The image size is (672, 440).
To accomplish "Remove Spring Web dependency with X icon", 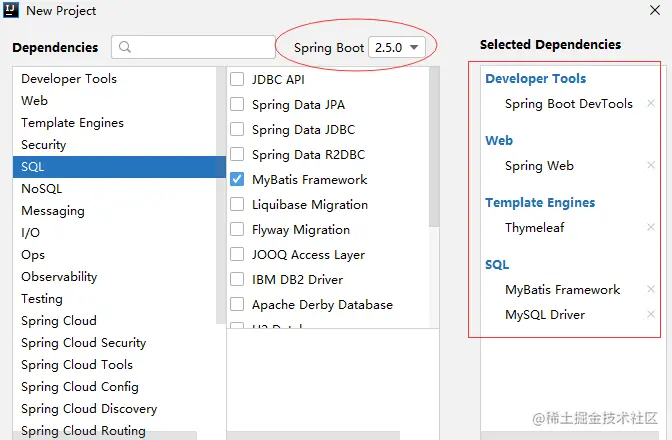I will point(651,166).
